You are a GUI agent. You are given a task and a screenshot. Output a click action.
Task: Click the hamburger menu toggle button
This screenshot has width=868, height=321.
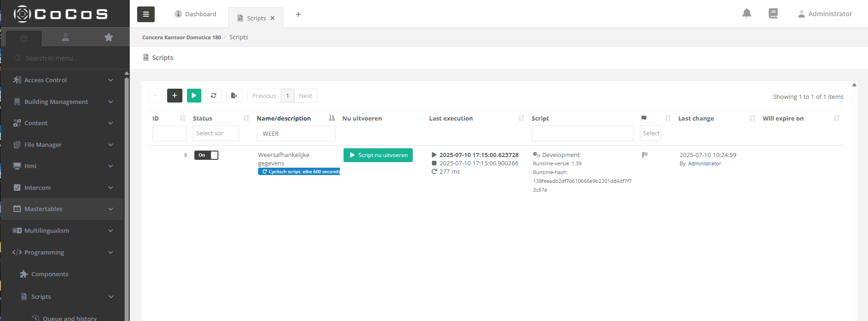coord(145,14)
